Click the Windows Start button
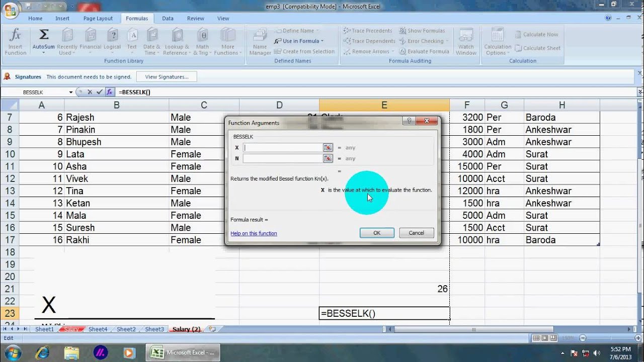The height and width of the screenshot is (362, 644). click(12, 352)
